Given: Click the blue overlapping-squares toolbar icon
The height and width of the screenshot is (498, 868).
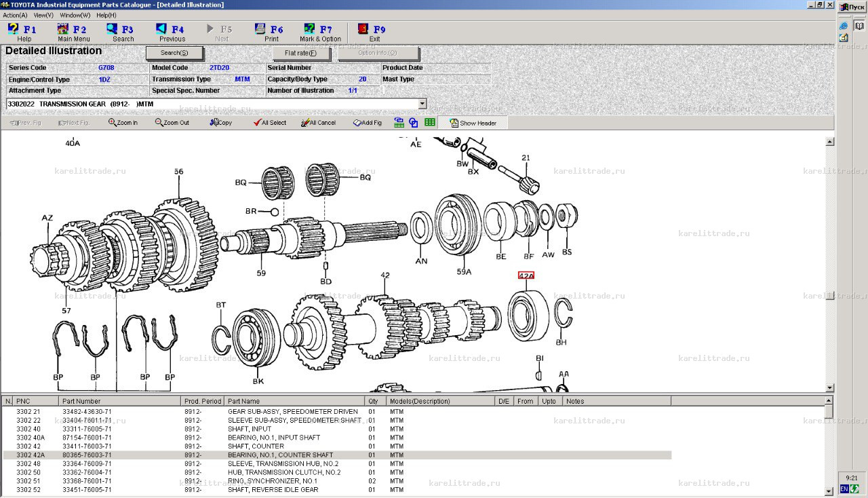Looking at the screenshot, I should [414, 123].
